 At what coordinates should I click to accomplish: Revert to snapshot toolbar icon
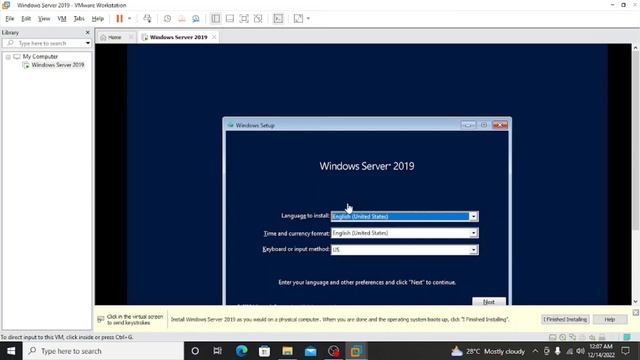click(182, 18)
